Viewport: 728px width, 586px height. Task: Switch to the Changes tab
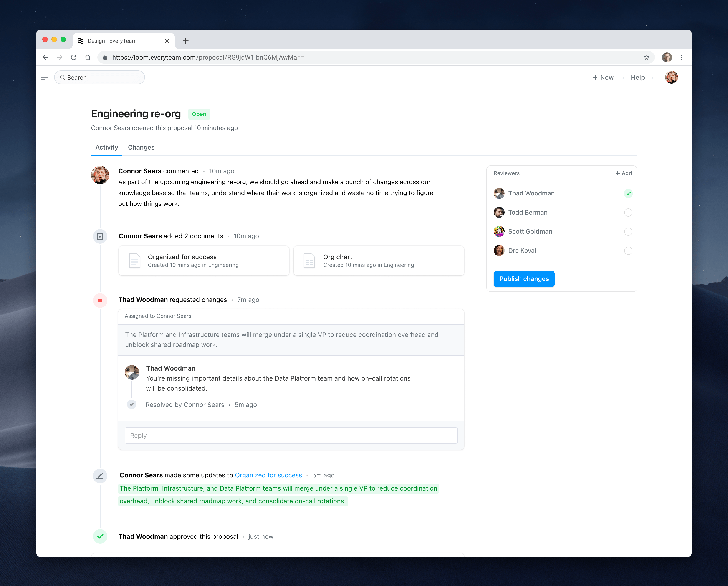pyautogui.click(x=141, y=148)
